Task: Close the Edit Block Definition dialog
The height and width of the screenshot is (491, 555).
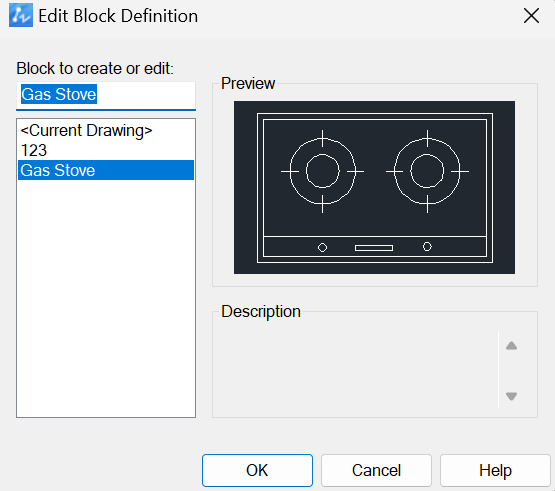Action: click(x=531, y=16)
